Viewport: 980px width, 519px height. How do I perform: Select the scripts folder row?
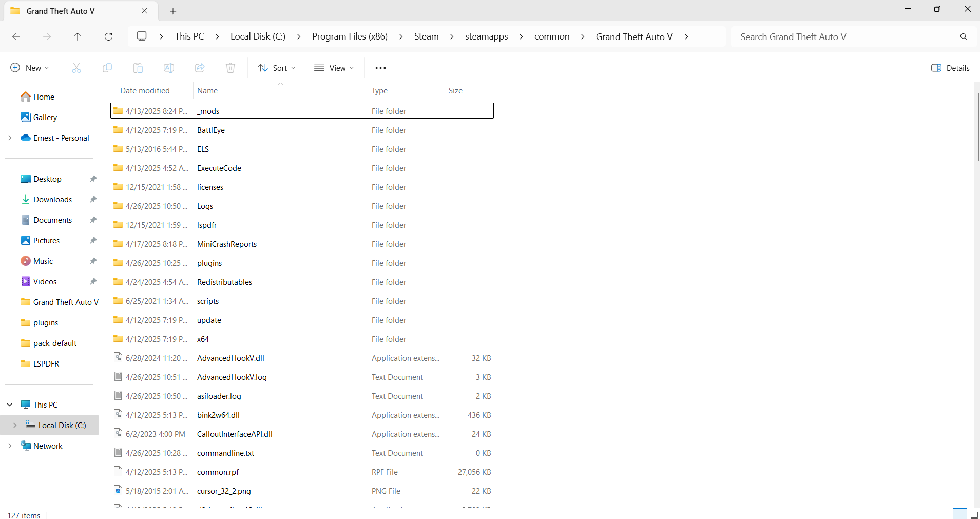point(302,301)
